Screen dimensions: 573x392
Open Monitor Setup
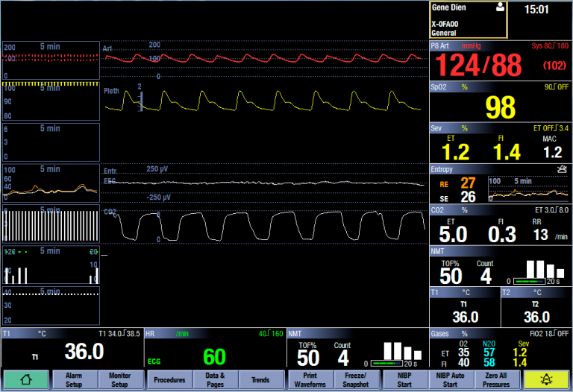pyautogui.click(x=119, y=379)
